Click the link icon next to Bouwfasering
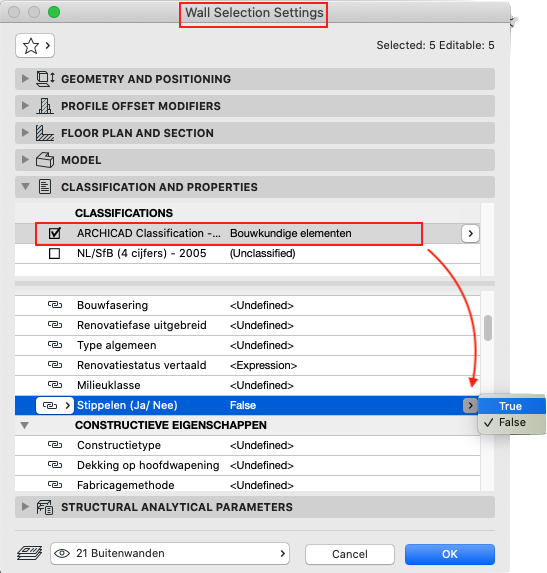547x573 pixels. pyautogui.click(x=55, y=305)
